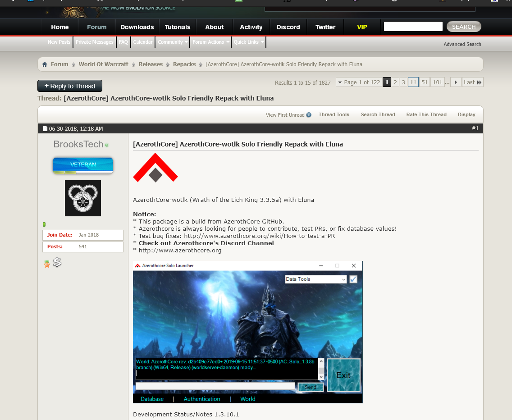512x420 pixels.
Task: Expand the Forum Actions menu
Action: 210,42
